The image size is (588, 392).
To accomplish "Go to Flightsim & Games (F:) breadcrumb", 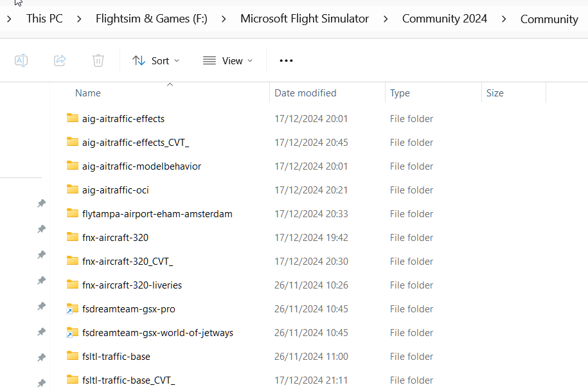I will click(152, 19).
